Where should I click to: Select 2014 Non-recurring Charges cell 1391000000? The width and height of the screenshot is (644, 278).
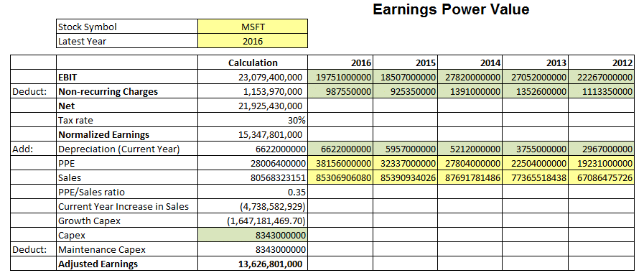point(470,91)
